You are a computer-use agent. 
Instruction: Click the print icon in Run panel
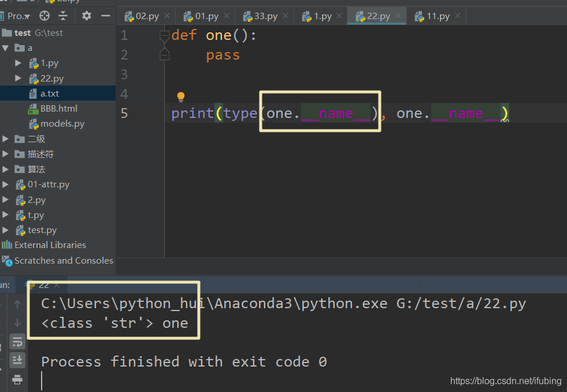click(17, 379)
